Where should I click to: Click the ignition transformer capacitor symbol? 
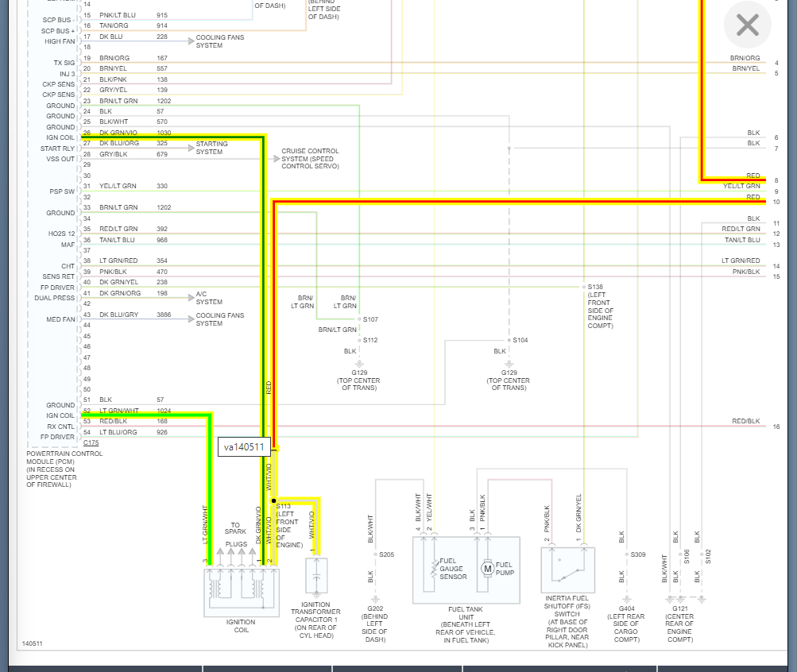(316, 576)
